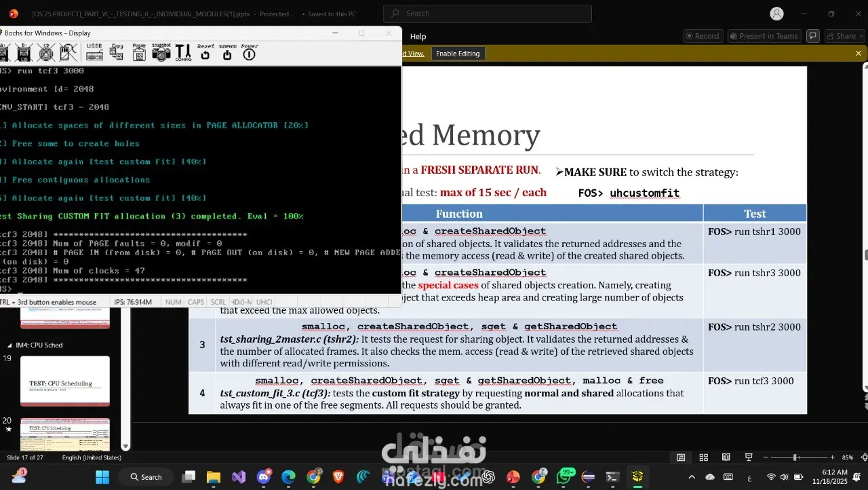Click the Bochs CD-ROM drive icon
This screenshot has height=490, width=868.
point(46,52)
